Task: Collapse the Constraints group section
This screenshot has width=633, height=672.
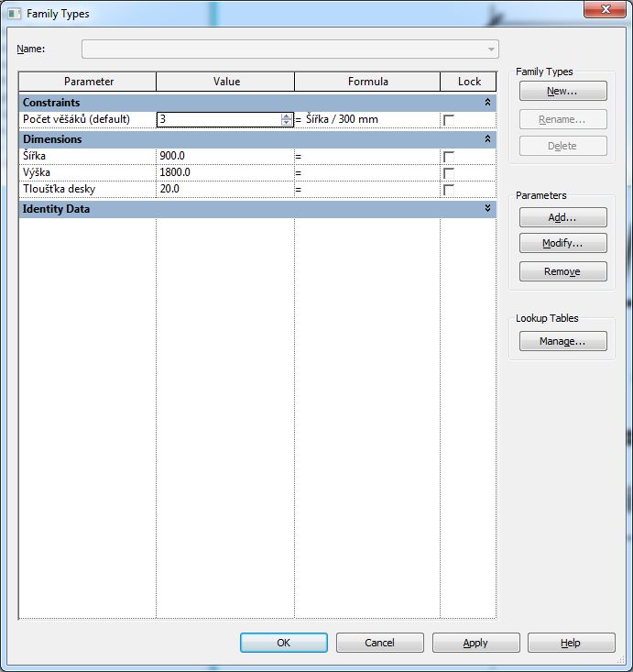Action: (x=487, y=103)
